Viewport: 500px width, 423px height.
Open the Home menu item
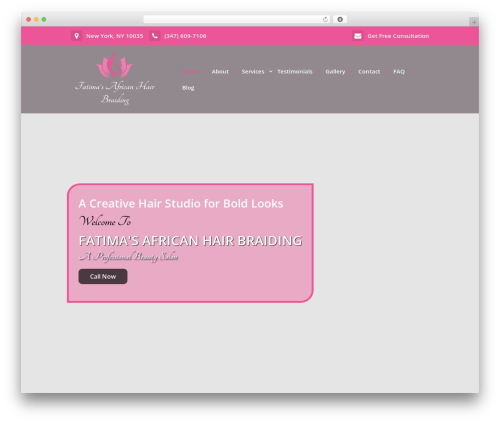point(190,72)
